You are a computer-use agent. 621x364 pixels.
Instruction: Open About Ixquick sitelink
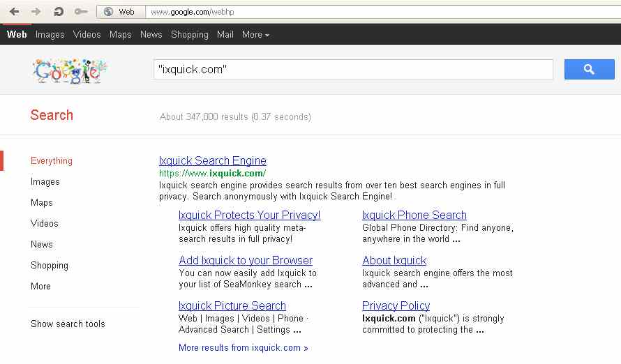tap(394, 260)
